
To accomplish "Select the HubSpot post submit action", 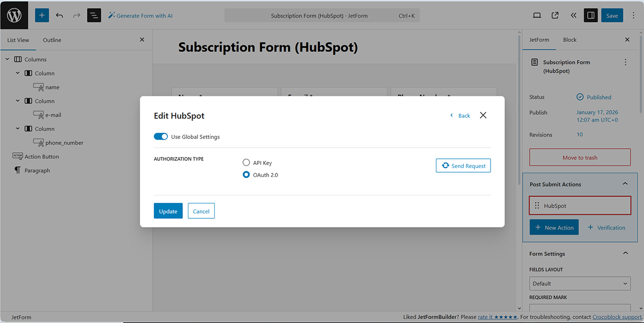I will [580, 205].
